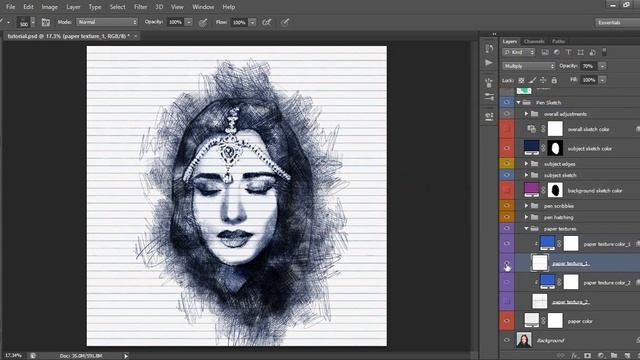Open the Brush Presets icon in dock
The height and width of the screenshot is (360, 640).
(489, 97)
